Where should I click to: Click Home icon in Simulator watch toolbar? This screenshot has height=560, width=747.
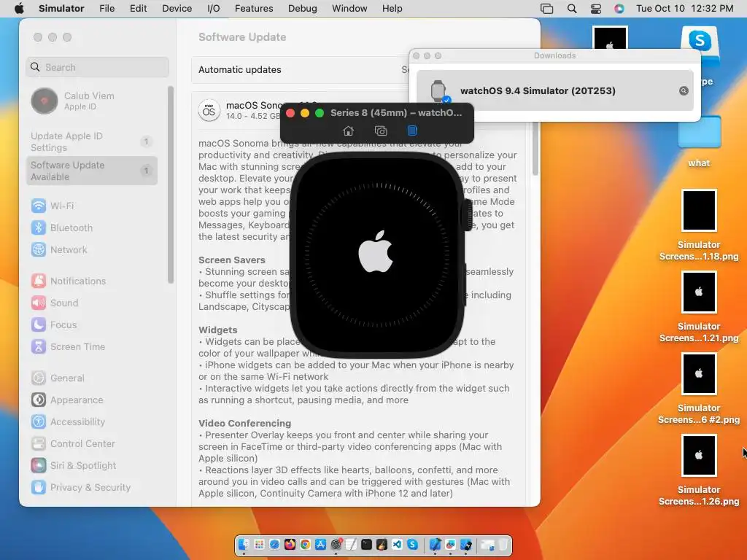[348, 131]
